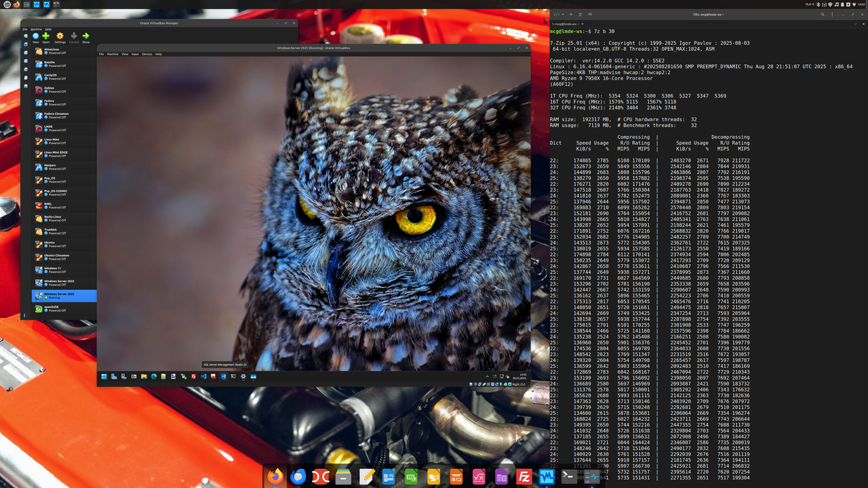Add a new terminal tab with the plus button
The width and height of the screenshot is (868, 488).
point(571,14)
